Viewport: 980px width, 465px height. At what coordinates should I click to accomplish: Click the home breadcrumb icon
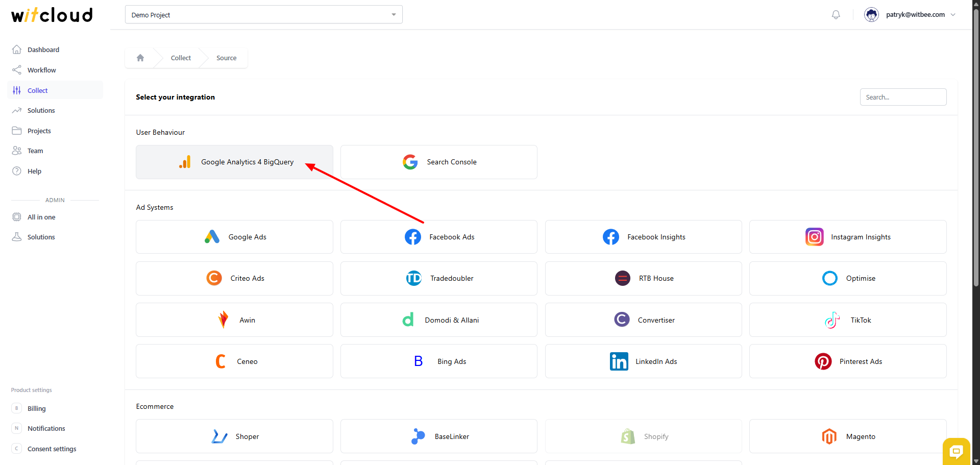pyautogui.click(x=140, y=58)
